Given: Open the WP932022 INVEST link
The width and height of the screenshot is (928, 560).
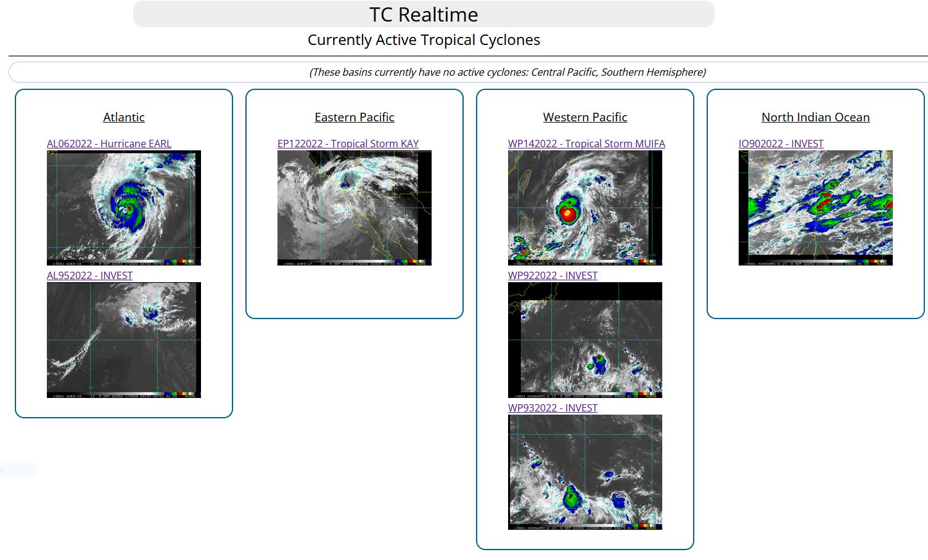Looking at the screenshot, I should point(552,408).
